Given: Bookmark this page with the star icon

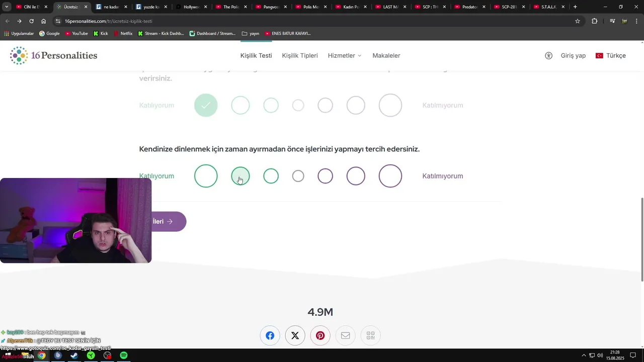Looking at the screenshot, I should [578, 21].
